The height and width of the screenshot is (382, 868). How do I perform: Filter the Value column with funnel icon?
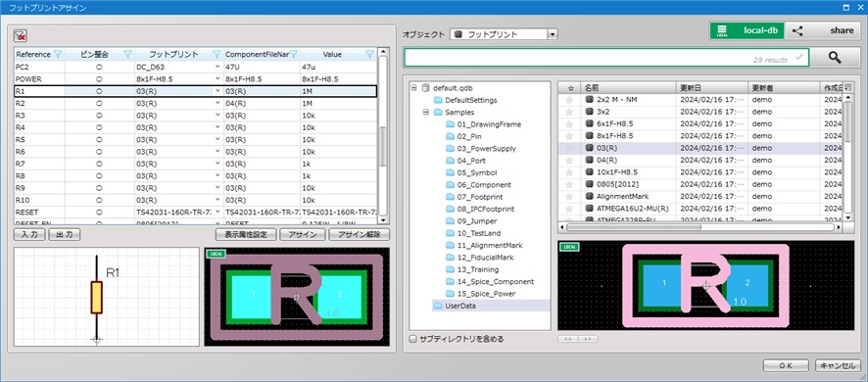369,54
